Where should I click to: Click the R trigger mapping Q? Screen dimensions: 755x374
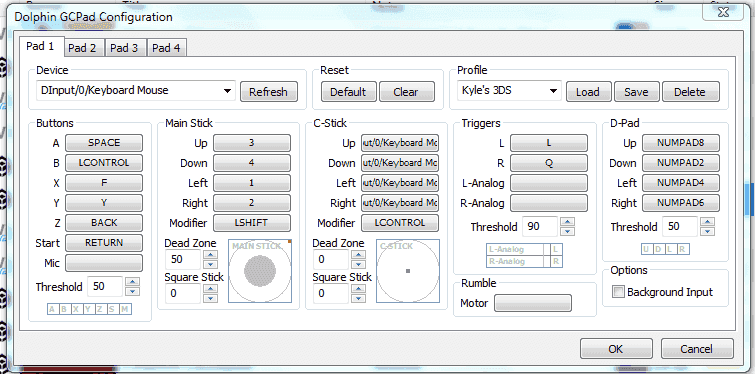[549, 163]
